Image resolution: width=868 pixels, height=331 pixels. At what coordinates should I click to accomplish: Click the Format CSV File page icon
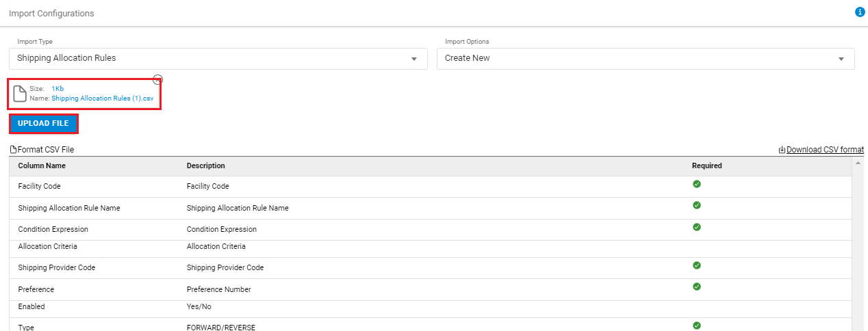[x=13, y=150]
